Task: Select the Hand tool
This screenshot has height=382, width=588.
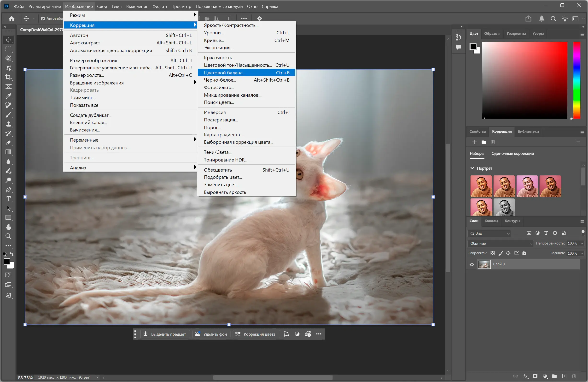Action: tap(8, 227)
